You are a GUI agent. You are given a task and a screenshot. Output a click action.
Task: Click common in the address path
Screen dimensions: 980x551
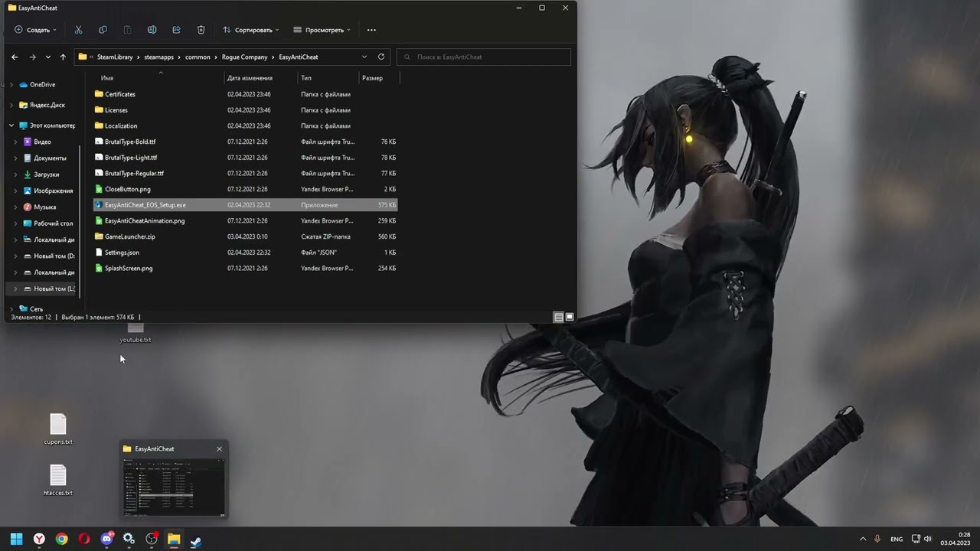point(198,57)
